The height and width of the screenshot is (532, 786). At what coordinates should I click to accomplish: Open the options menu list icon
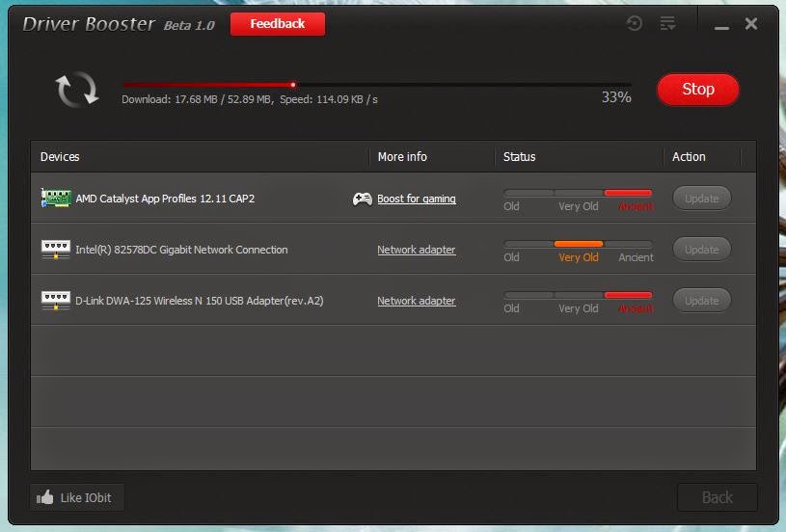pyautogui.click(x=667, y=23)
